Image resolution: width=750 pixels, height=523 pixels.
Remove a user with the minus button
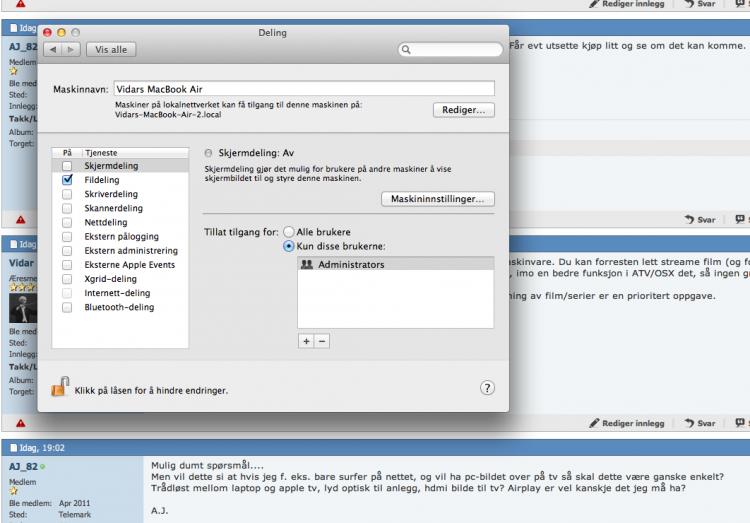322,341
